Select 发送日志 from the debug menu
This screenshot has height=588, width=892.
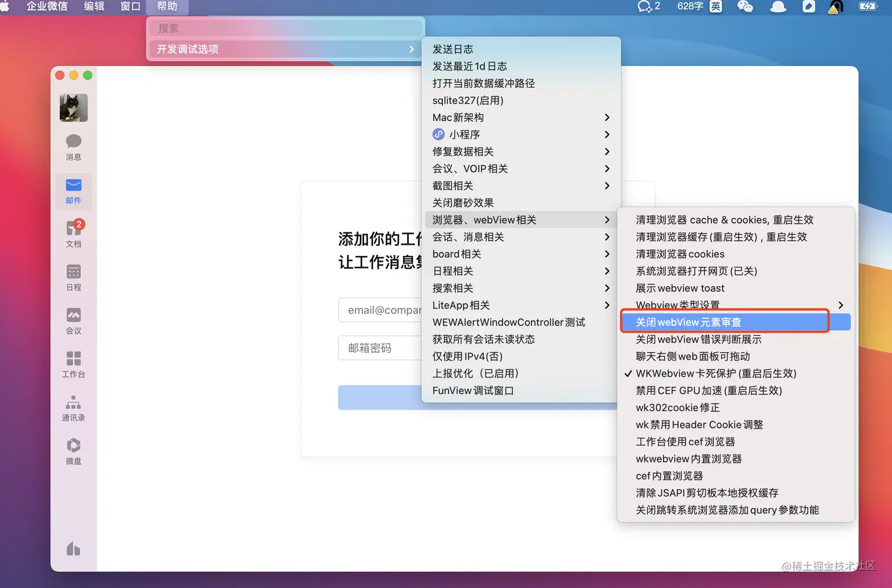pos(452,49)
